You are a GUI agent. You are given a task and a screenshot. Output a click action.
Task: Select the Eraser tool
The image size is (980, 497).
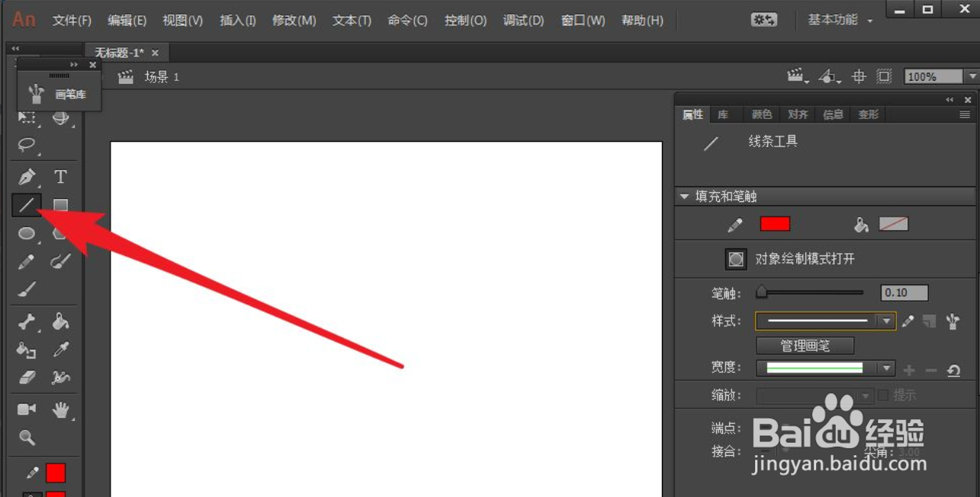(x=27, y=377)
